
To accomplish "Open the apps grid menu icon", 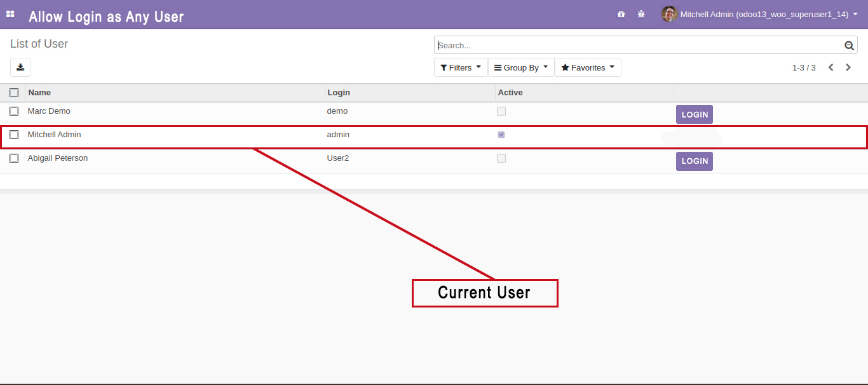I will point(10,14).
